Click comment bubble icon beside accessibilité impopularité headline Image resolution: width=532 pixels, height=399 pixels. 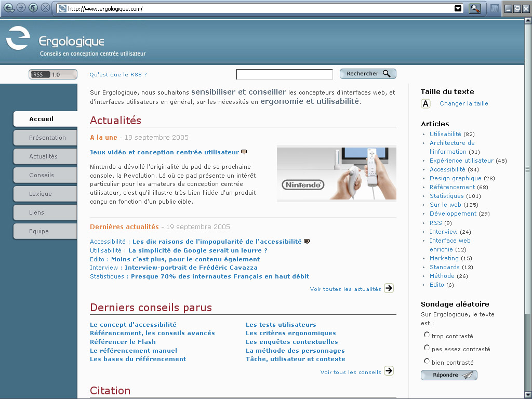tap(307, 241)
